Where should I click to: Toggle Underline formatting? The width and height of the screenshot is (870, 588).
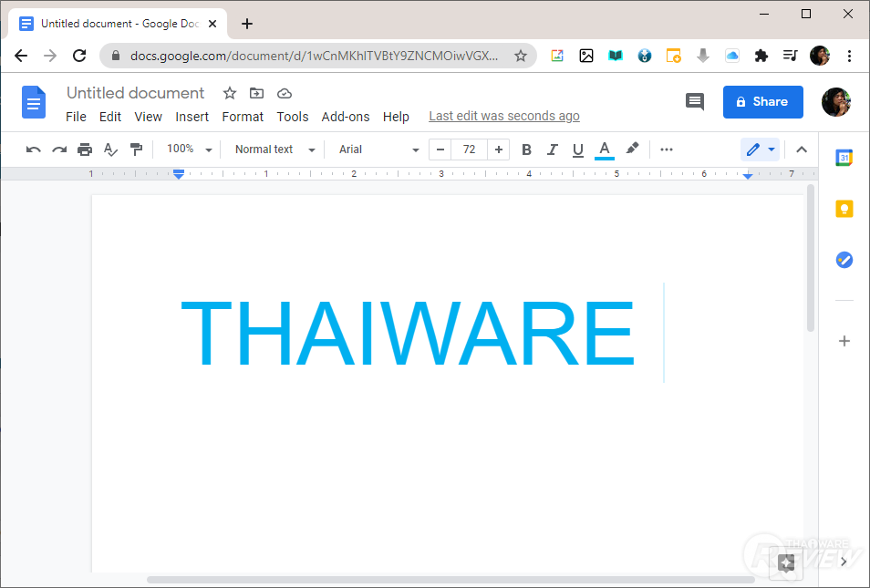click(577, 150)
